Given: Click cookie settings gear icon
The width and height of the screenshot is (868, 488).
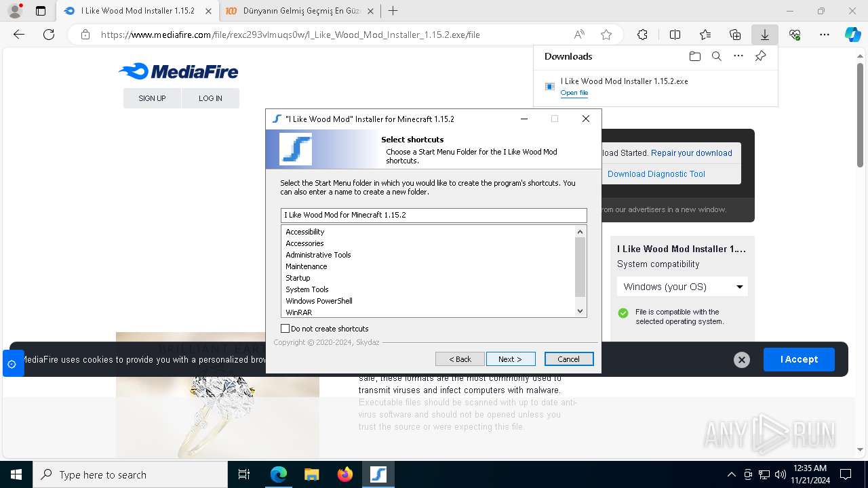Looking at the screenshot, I should [12, 364].
